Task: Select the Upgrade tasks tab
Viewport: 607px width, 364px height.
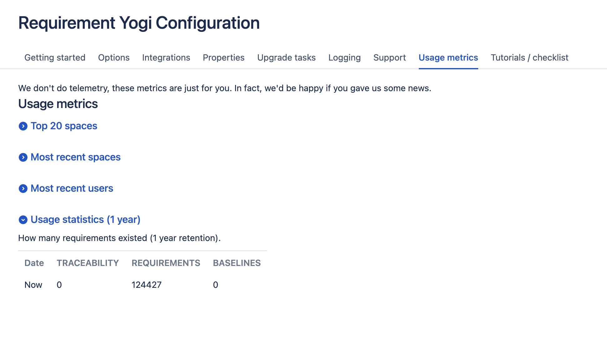Action: (x=286, y=58)
